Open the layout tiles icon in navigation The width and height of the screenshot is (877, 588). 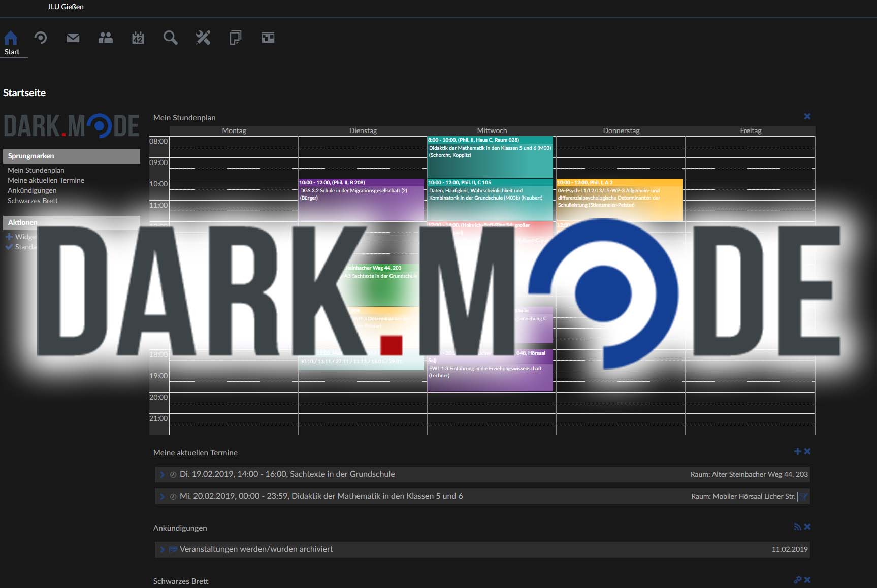(x=268, y=38)
